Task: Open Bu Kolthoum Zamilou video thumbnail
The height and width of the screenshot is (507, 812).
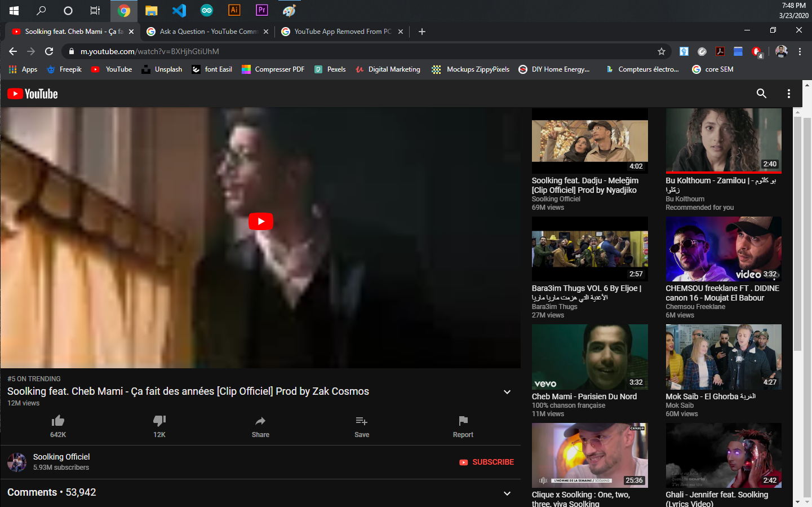Action: coord(724,141)
